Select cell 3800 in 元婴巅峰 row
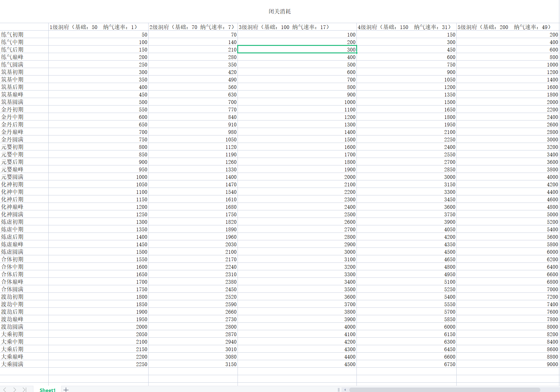This screenshot has height=392, width=560. coord(508,169)
